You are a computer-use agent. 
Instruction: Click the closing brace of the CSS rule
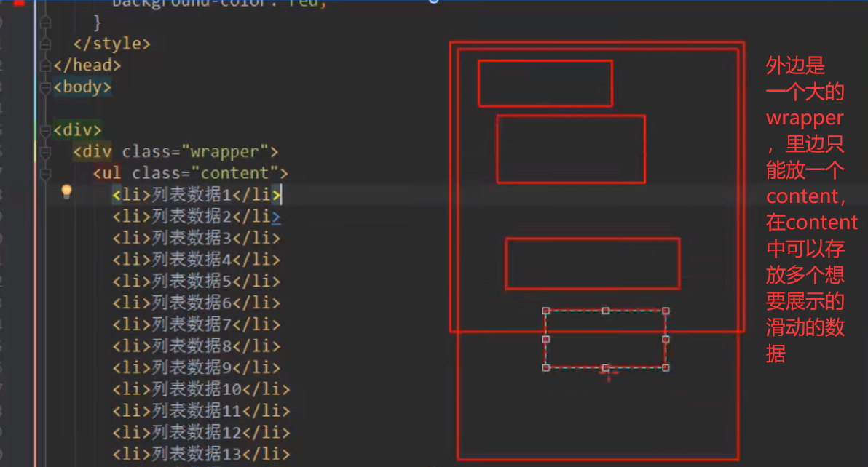[98, 22]
